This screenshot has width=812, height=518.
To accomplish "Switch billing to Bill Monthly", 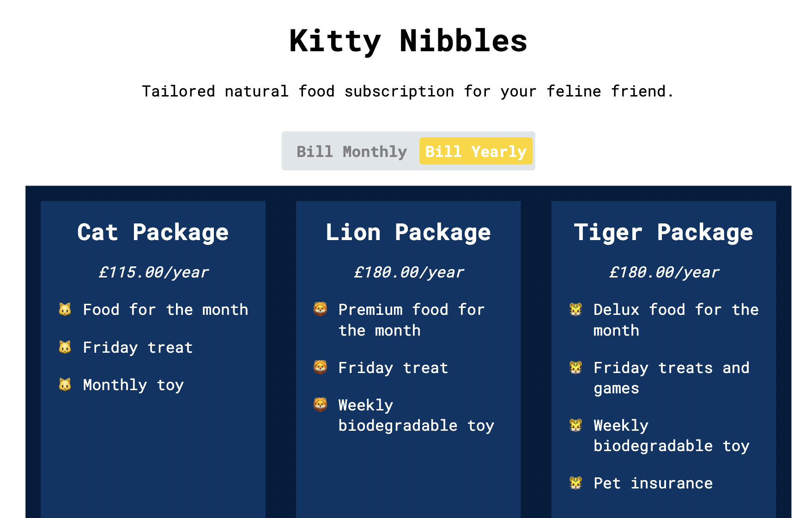I will click(351, 151).
